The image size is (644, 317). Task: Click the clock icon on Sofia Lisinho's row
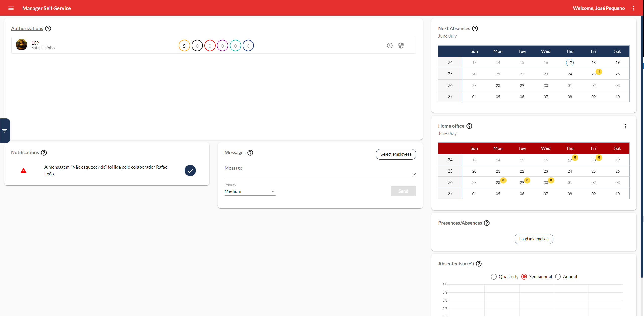click(390, 45)
